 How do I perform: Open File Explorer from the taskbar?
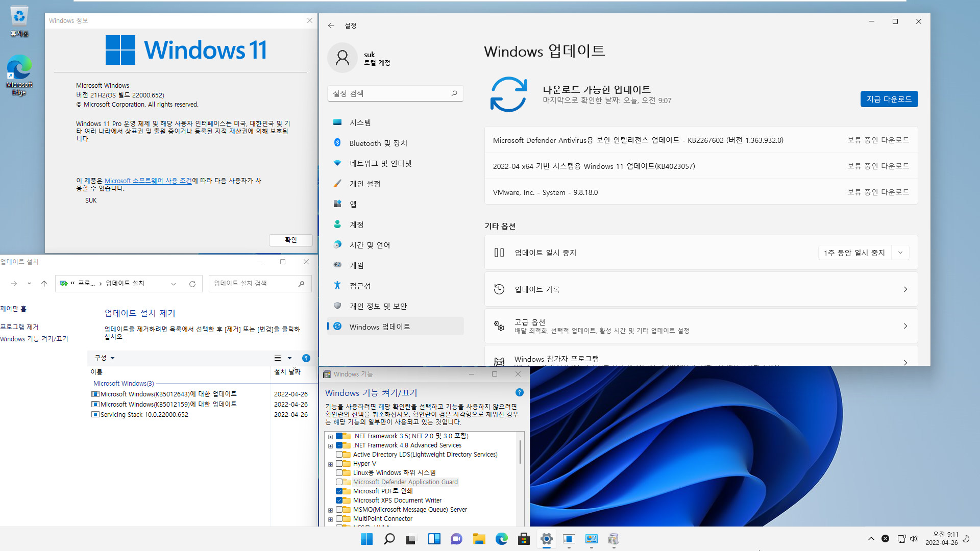(479, 539)
